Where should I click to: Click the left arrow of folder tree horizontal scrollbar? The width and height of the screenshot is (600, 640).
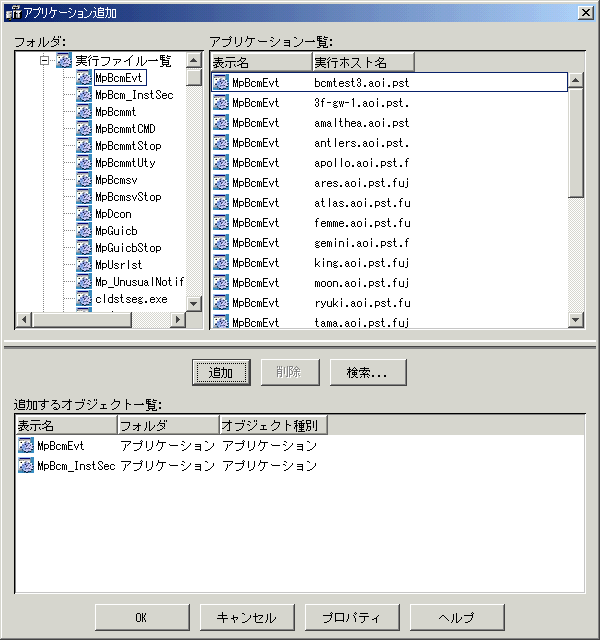pyautogui.click(x=24, y=320)
